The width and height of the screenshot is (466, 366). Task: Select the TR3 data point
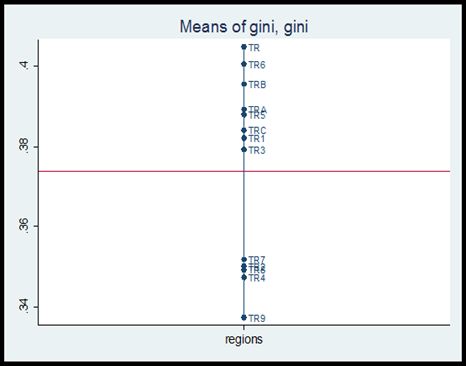(x=244, y=149)
